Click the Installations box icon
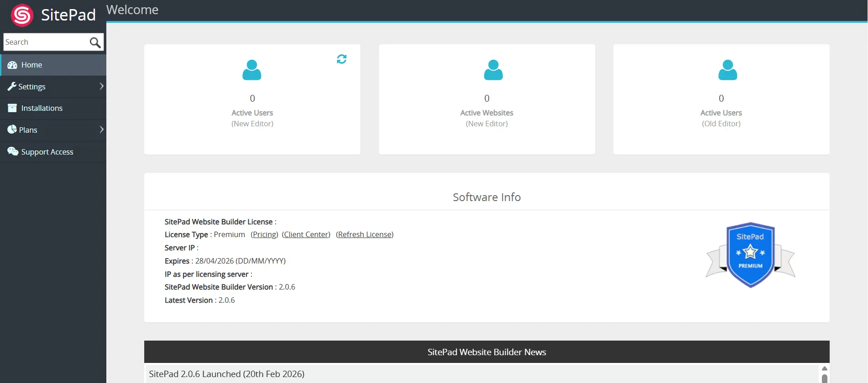868x383 pixels. (x=12, y=108)
